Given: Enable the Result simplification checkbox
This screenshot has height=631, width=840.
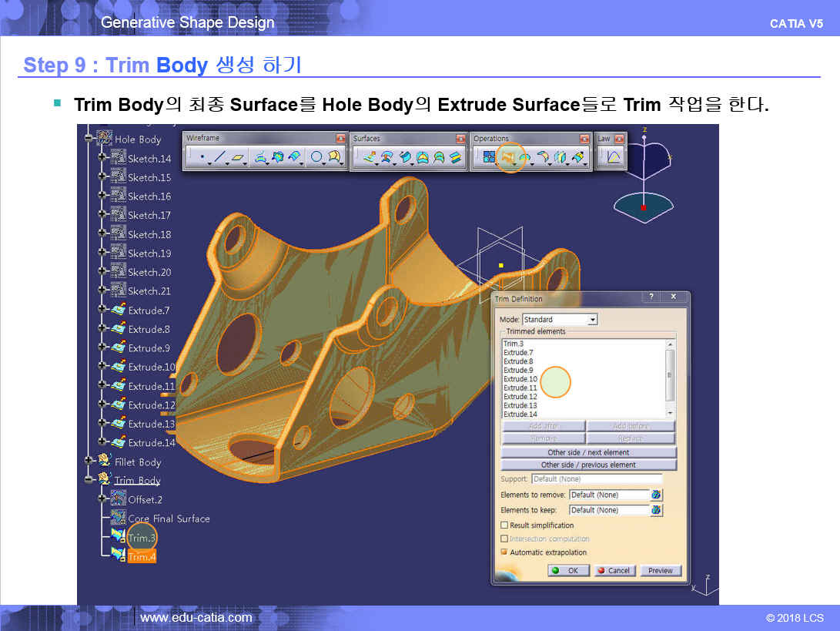Looking at the screenshot, I should 505,525.
